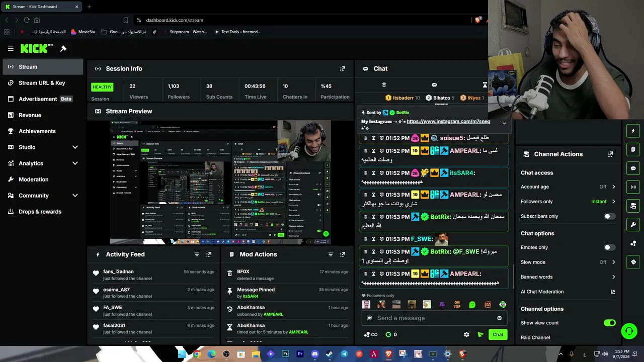The width and height of the screenshot is (644, 362).
Task: Open Stream URL & Key page
Action: coord(43,83)
